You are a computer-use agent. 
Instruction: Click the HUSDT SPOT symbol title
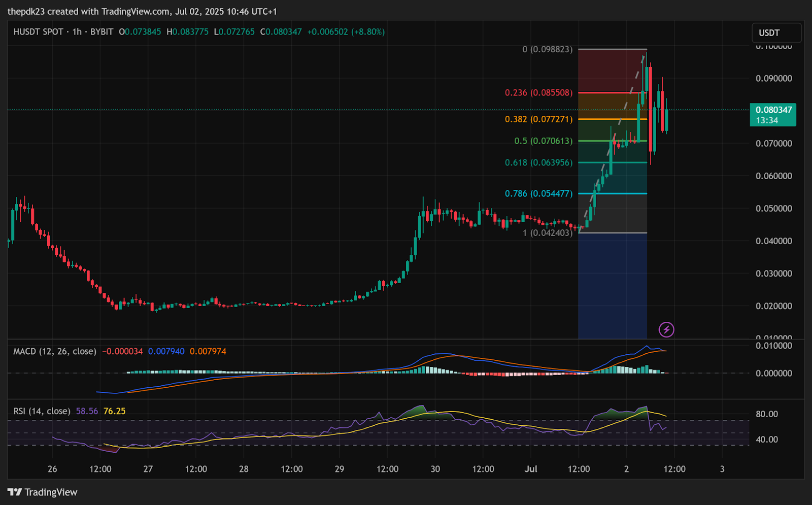click(x=38, y=31)
